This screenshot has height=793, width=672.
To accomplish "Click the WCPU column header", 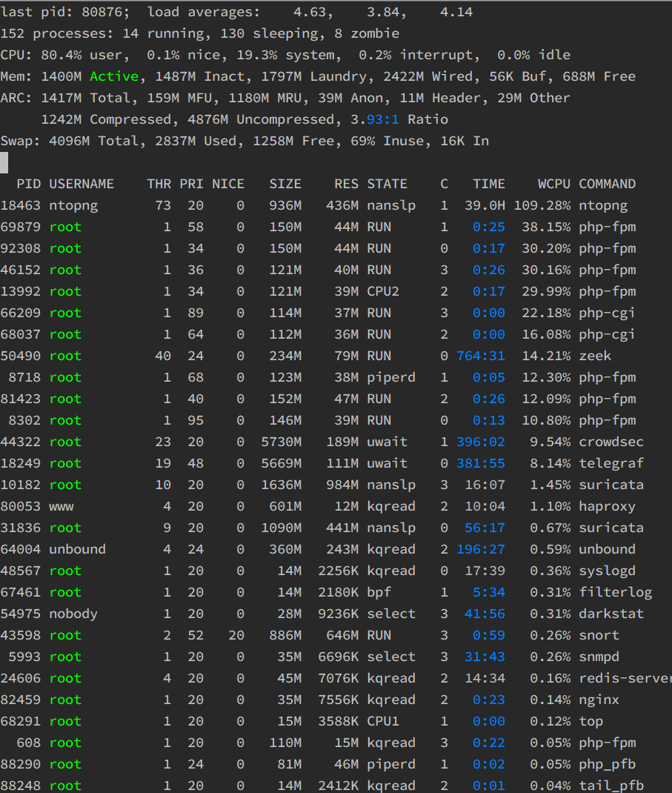I will pos(554,184).
